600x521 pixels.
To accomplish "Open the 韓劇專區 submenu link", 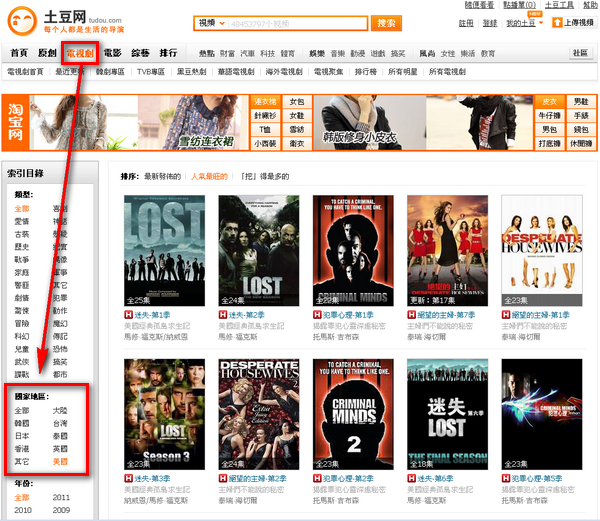I will click(110, 72).
